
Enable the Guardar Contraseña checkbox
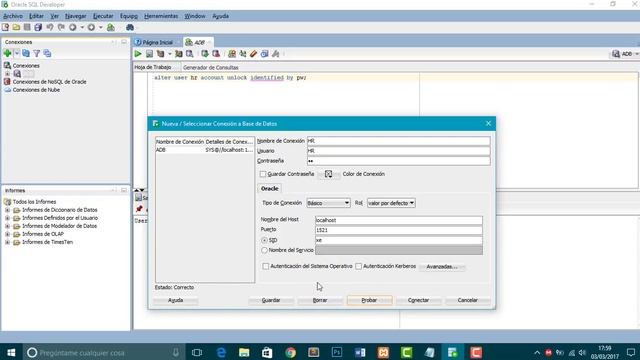click(x=263, y=174)
